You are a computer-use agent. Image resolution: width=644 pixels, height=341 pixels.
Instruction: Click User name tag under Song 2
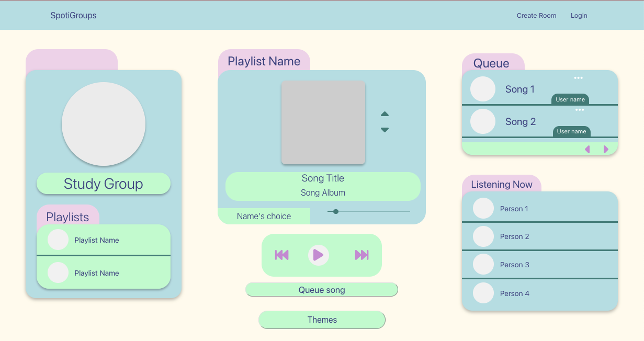pos(571,131)
